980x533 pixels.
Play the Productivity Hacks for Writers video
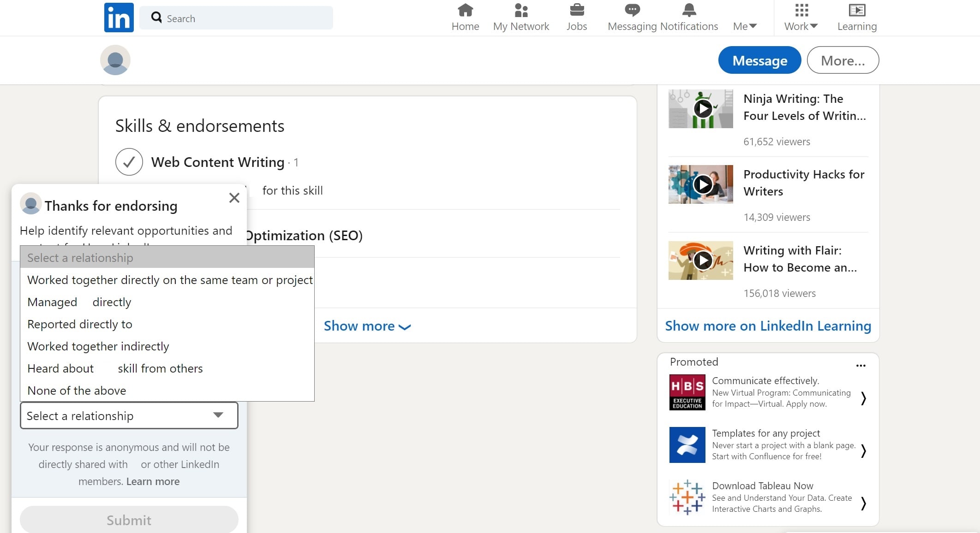703,184
